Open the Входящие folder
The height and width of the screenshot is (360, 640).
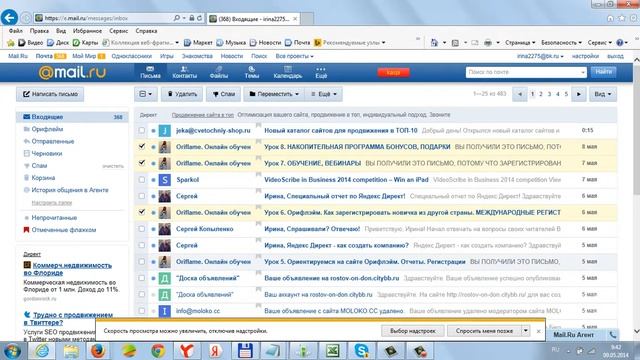(x=72, y=117)
